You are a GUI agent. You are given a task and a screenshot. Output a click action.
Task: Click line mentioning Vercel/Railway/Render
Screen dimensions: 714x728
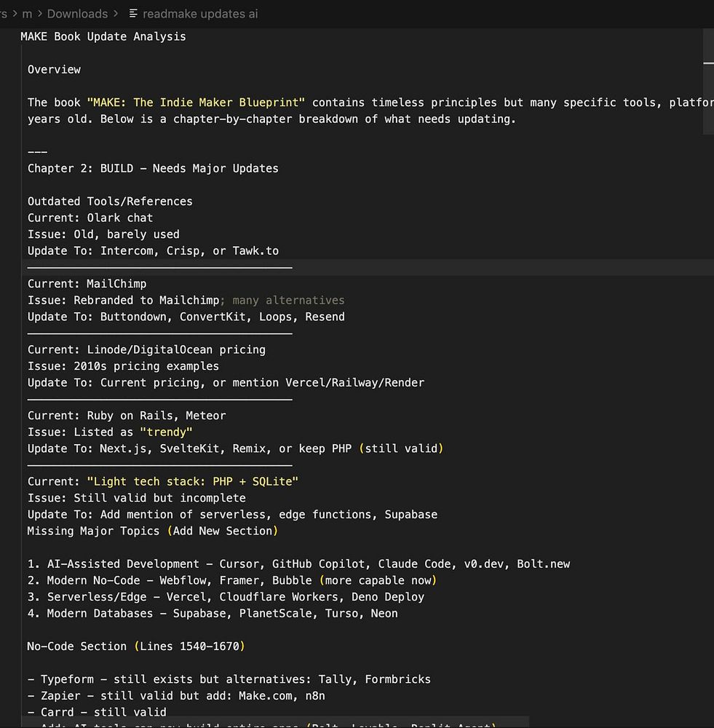(x=226, y=383)
